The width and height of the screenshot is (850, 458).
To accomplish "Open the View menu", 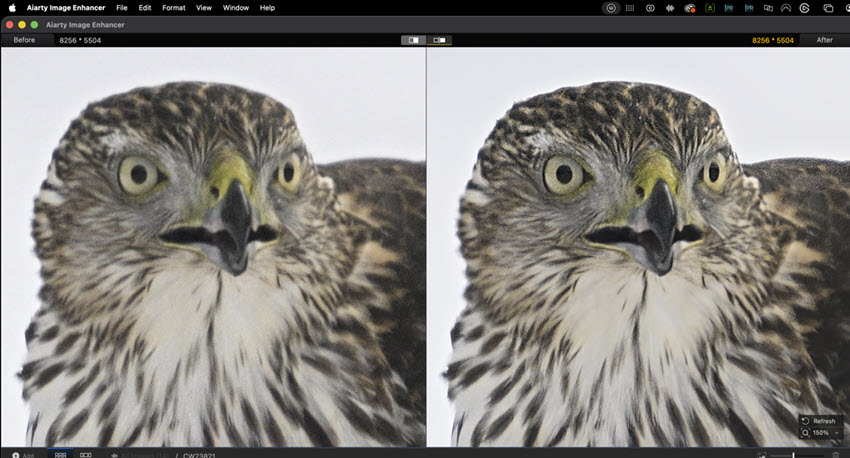I will coord(204,8).
